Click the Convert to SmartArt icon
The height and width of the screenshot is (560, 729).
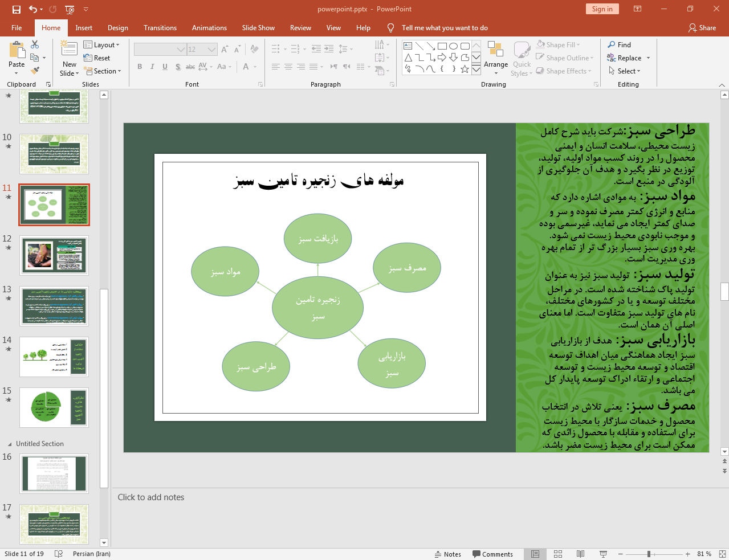point(380,71)
